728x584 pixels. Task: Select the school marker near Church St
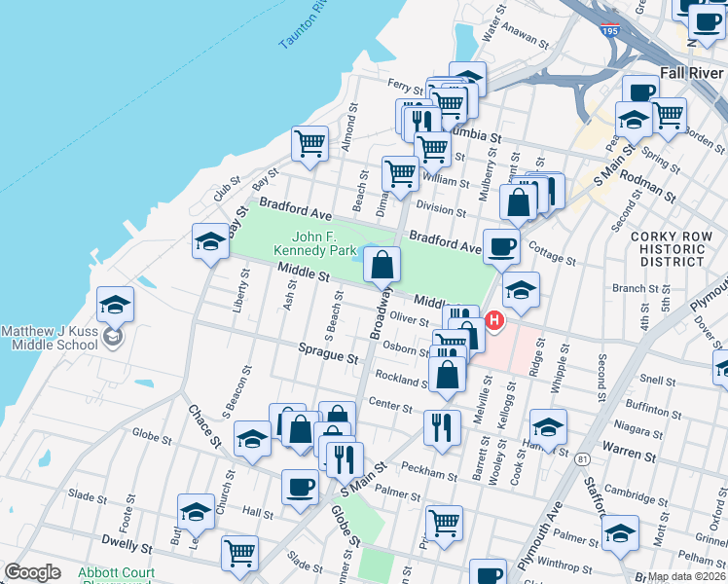pos(196,512)
